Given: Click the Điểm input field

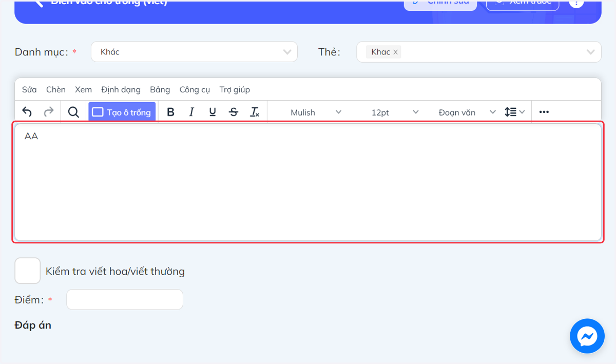Looking at the screenshot, I should (125, 299).
